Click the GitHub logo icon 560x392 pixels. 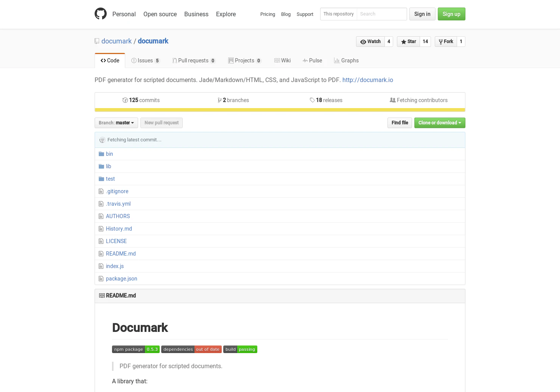click(x=101, y=14)
